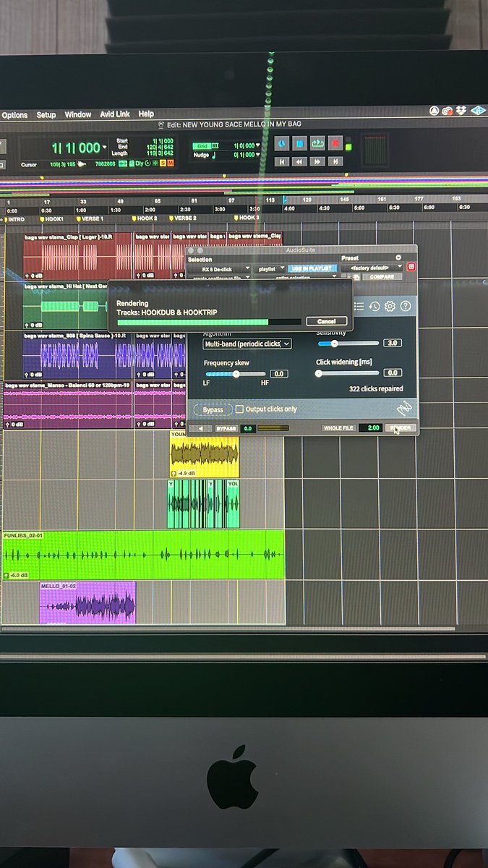
Task: Cancel the rendering progress dialog
Action: coord(326,321)
